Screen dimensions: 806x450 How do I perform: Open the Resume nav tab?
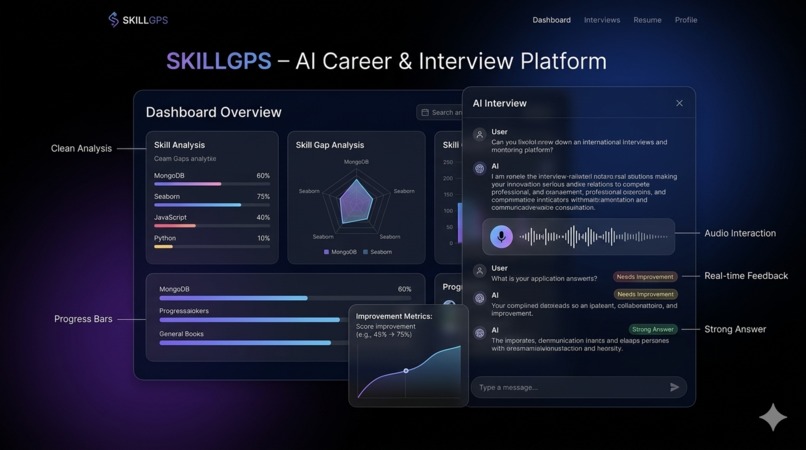tap(647, 20)
